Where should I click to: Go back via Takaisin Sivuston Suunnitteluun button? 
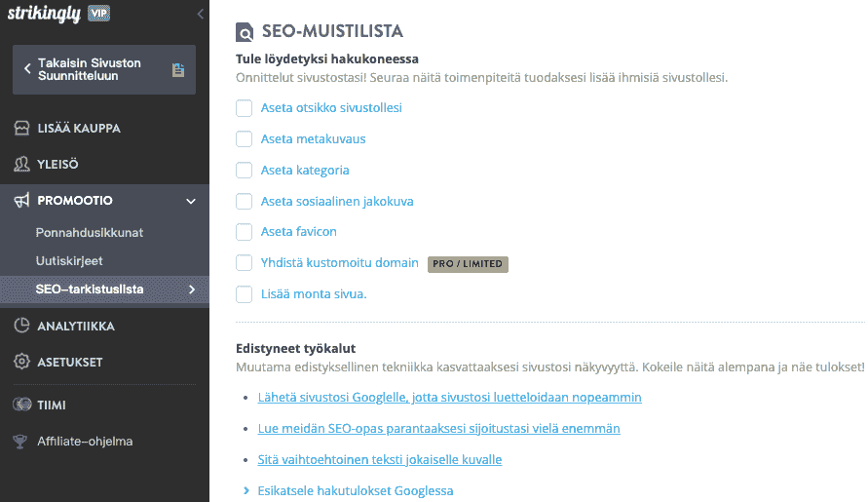click(90, 70)
